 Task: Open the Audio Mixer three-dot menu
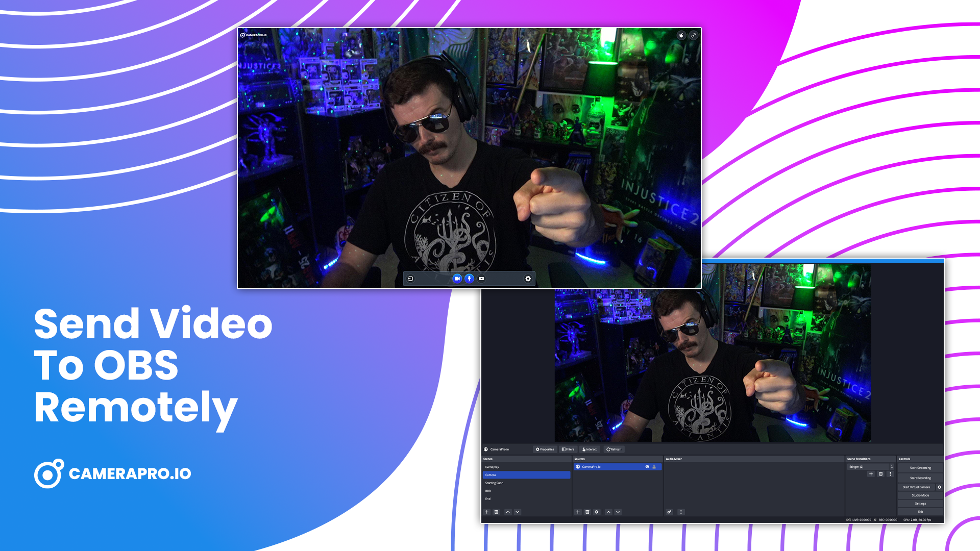pyautogui.click(x=681, y=512)
